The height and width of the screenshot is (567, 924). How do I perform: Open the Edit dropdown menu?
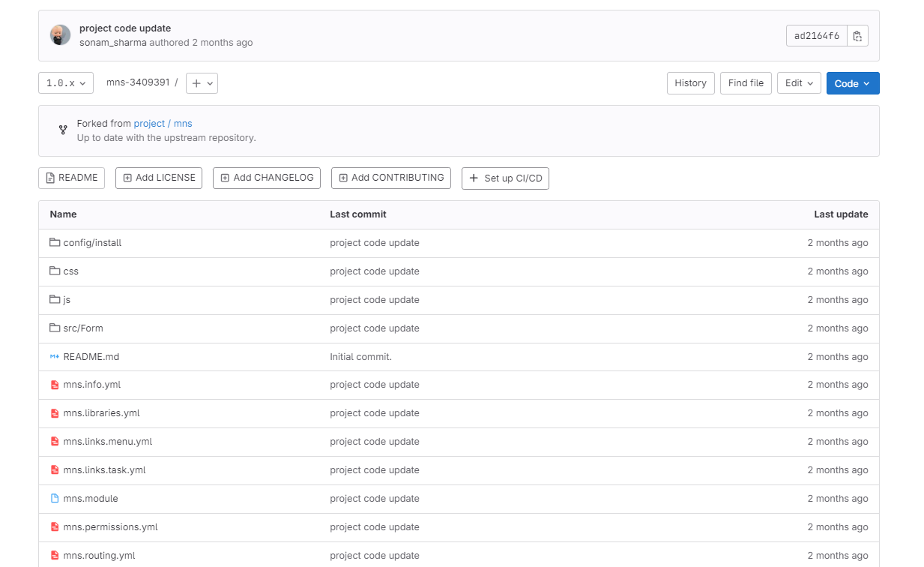pyautogui.click(x=799, y=83)
